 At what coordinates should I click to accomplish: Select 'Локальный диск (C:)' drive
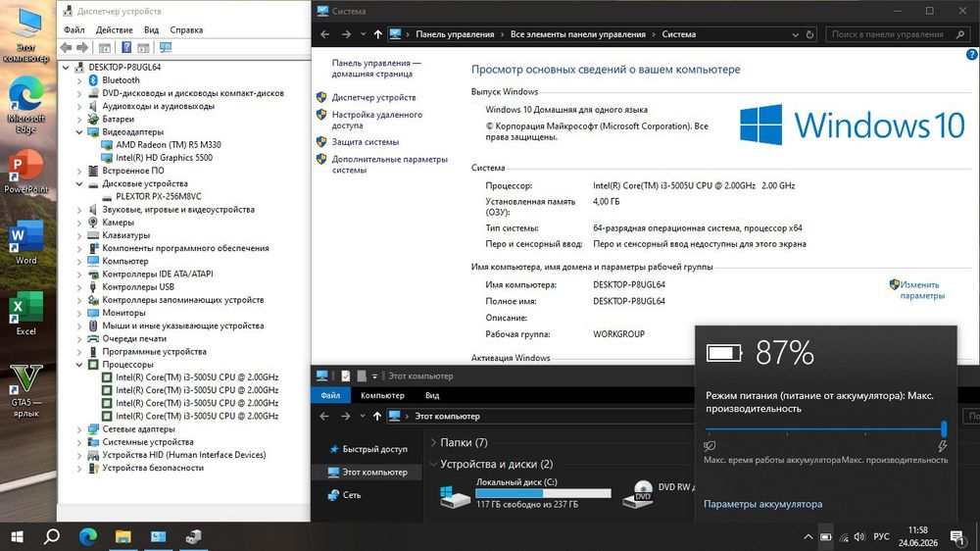coord(525,492)
